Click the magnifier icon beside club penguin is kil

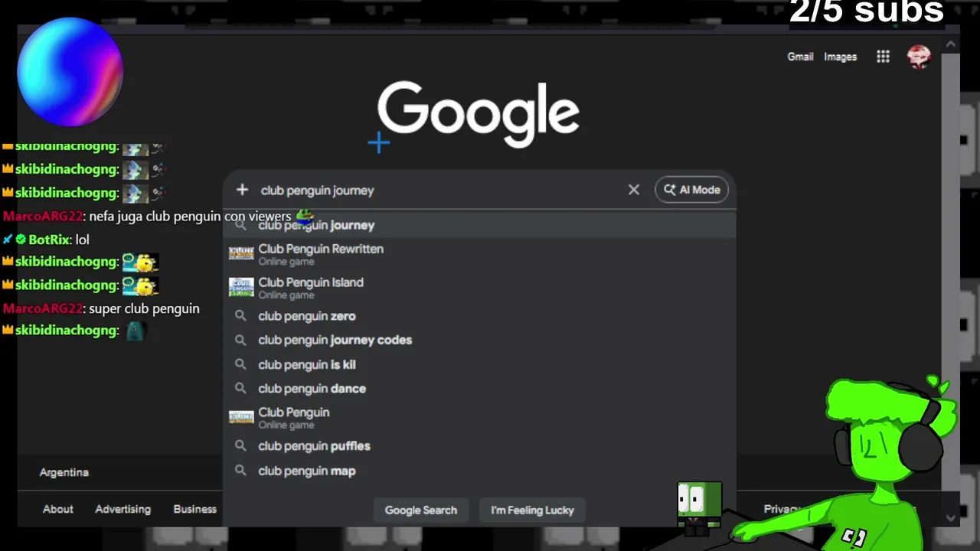point(240,365)
